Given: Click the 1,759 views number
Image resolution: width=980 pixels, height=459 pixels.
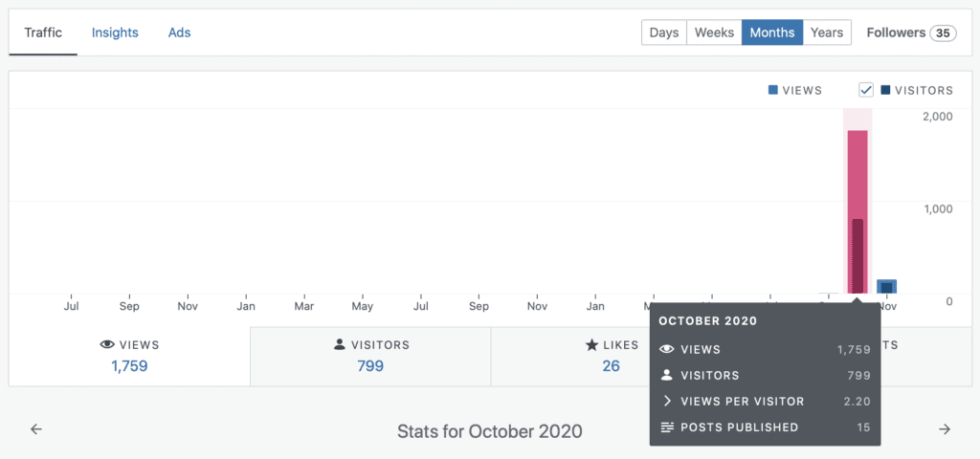Looking at the screenshot, I should point(129,366).
